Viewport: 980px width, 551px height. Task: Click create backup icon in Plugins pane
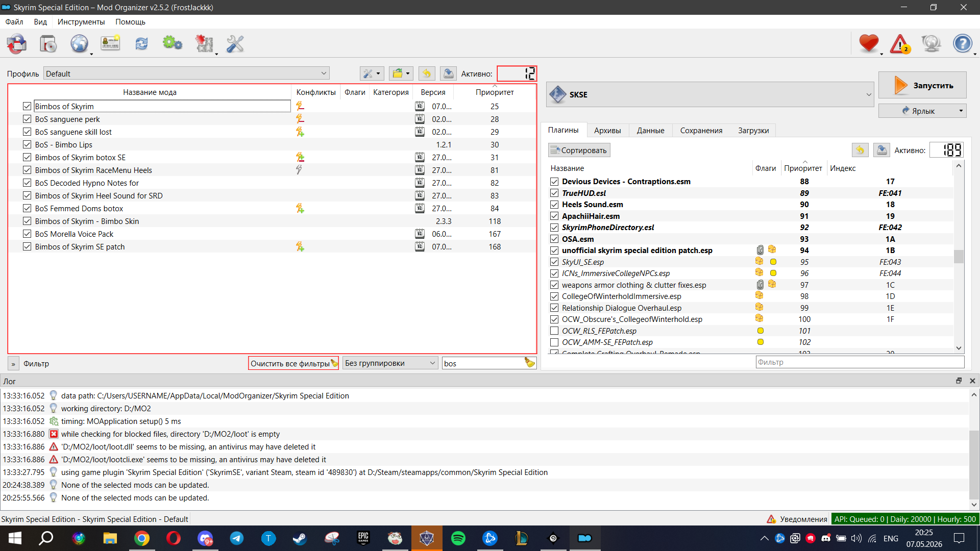pyautogui.click(x=881, y=150)
